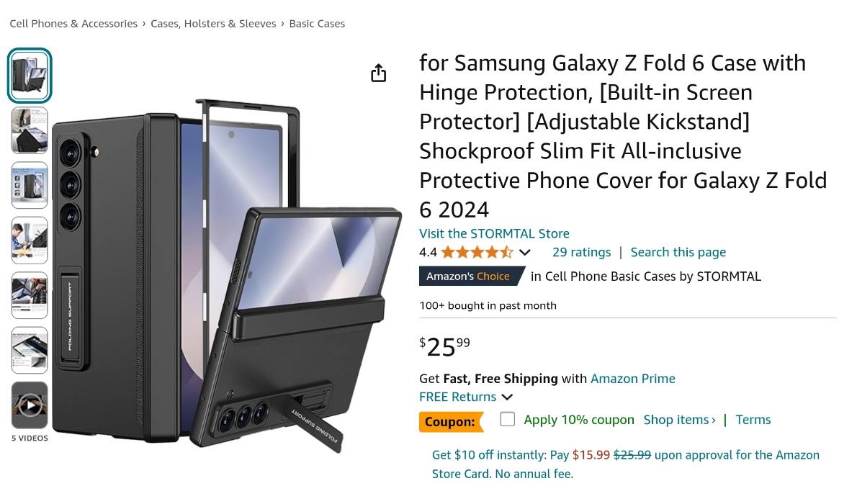This screenshot has width=857, height=504.
Task: Expand the FREE Returns chevron
Action: coord(507,397)
